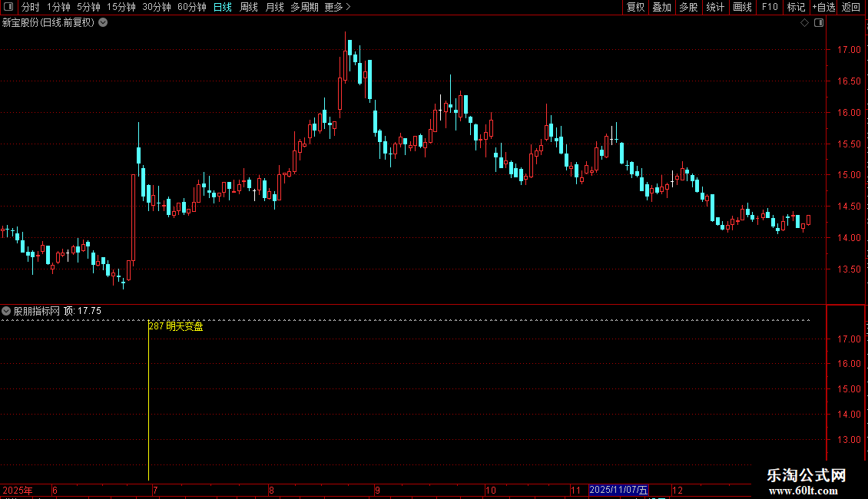868x499 pixels.
Task: Click the 2025年 label on time axis
Action: [18, 490]
